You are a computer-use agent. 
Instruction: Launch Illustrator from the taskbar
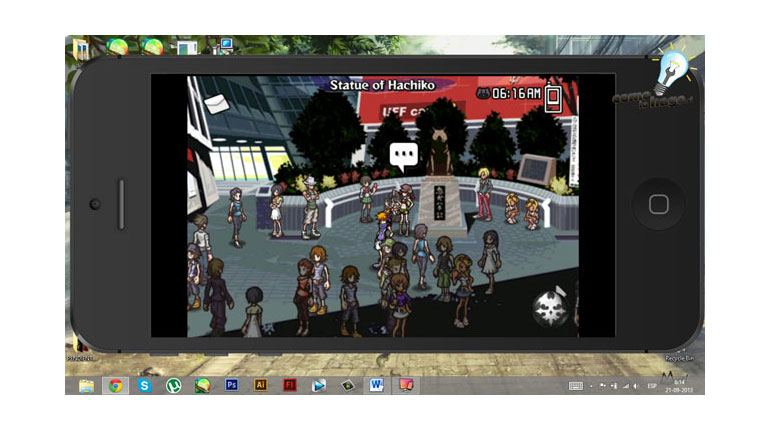tap(260, 385)
